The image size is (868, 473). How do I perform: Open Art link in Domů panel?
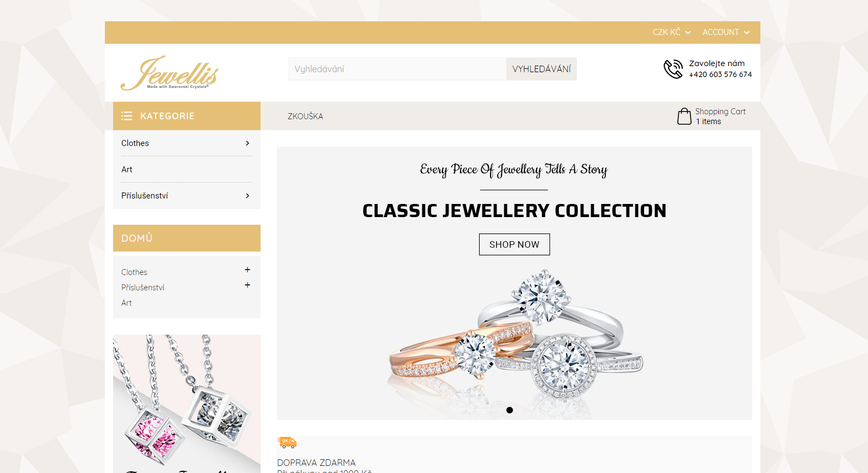126,303
